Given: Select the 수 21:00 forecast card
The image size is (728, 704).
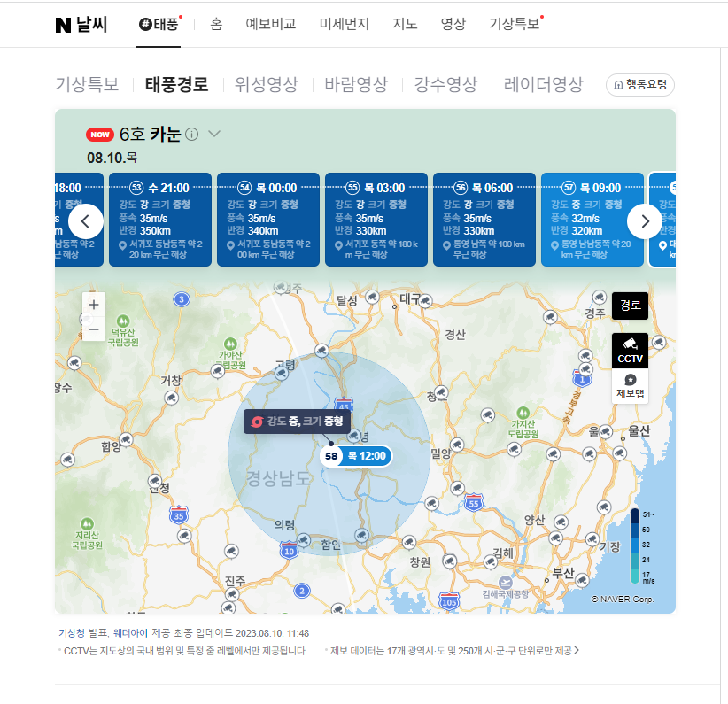Looking at the screenshot, I should [160, 220].
